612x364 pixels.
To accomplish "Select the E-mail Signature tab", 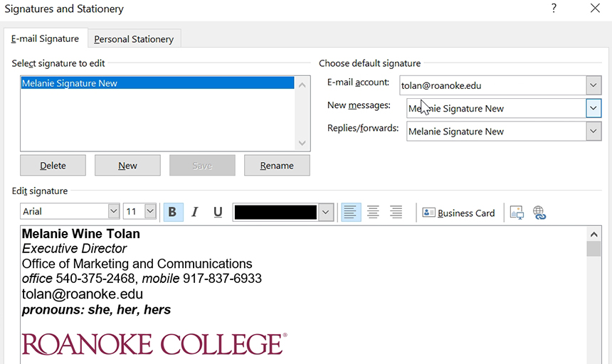I will tap(45, 38).
